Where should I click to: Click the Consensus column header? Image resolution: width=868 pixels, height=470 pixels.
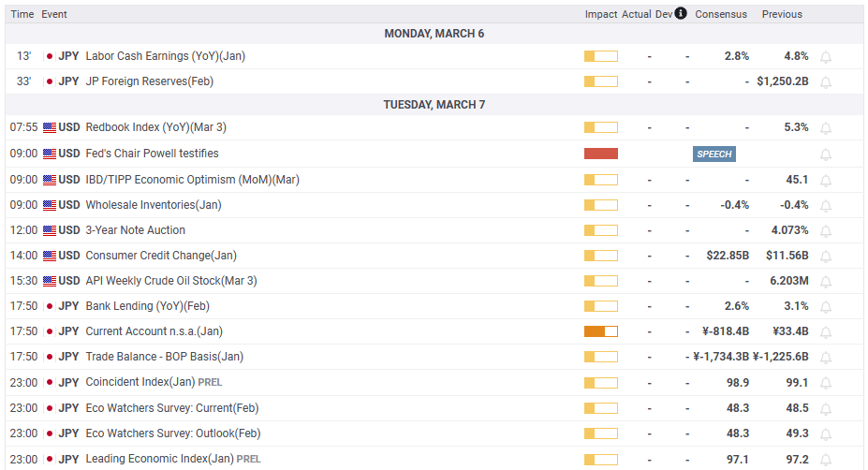pyautogui.click(x=721, y=14)
